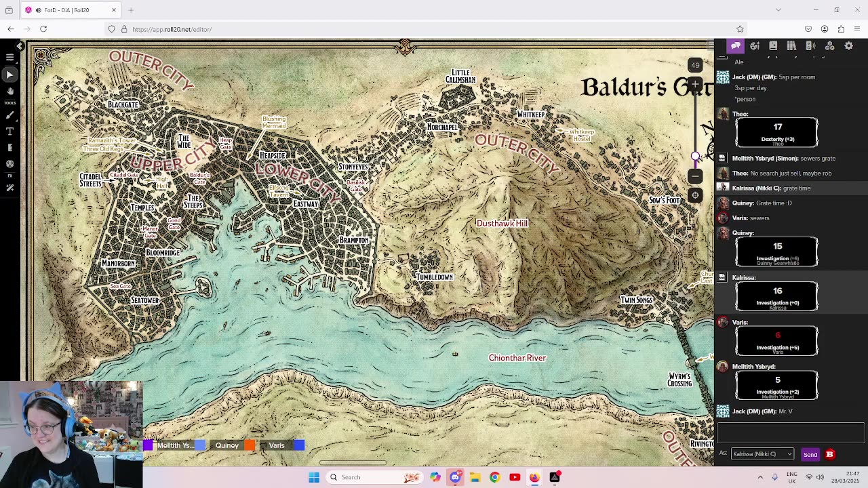Collapse the left toolbar with the double chevron
This screenshot has height=488, width=868.
coord(20,45)
